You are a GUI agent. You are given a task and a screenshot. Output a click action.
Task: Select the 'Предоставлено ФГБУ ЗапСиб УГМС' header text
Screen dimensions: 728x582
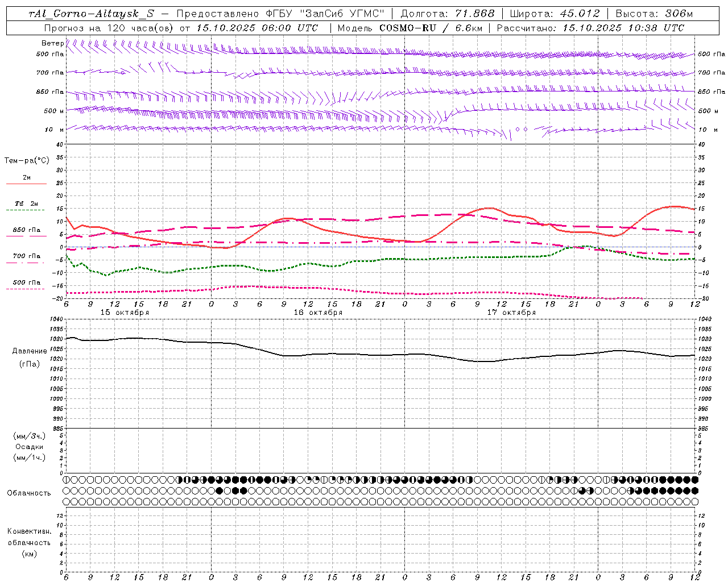pos(281,14)
